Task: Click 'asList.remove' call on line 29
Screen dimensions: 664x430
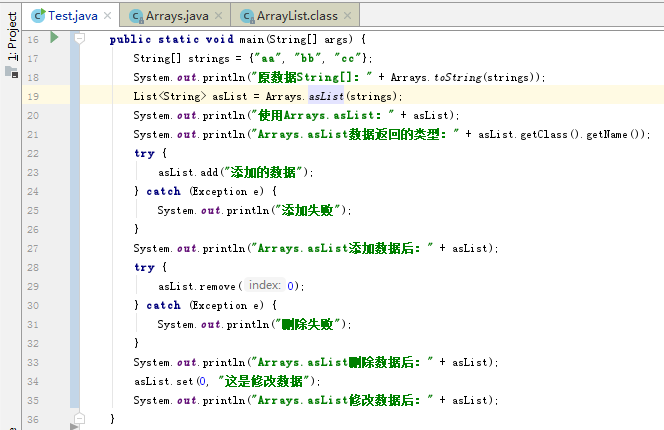Action: click(197, 286)
